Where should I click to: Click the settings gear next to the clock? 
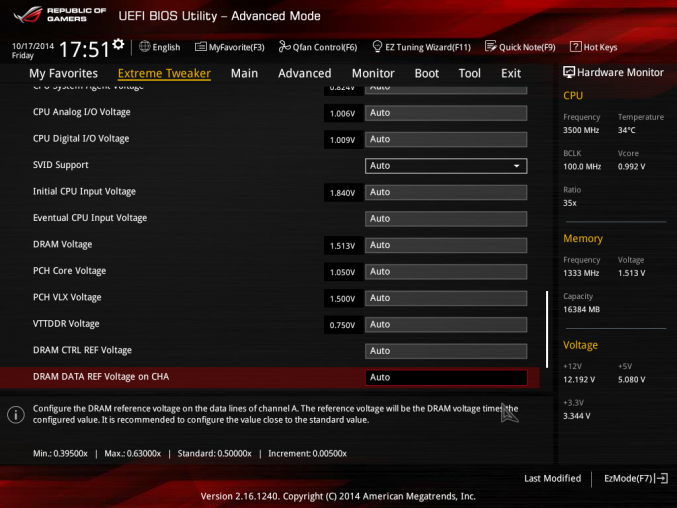tap(118, 44)
